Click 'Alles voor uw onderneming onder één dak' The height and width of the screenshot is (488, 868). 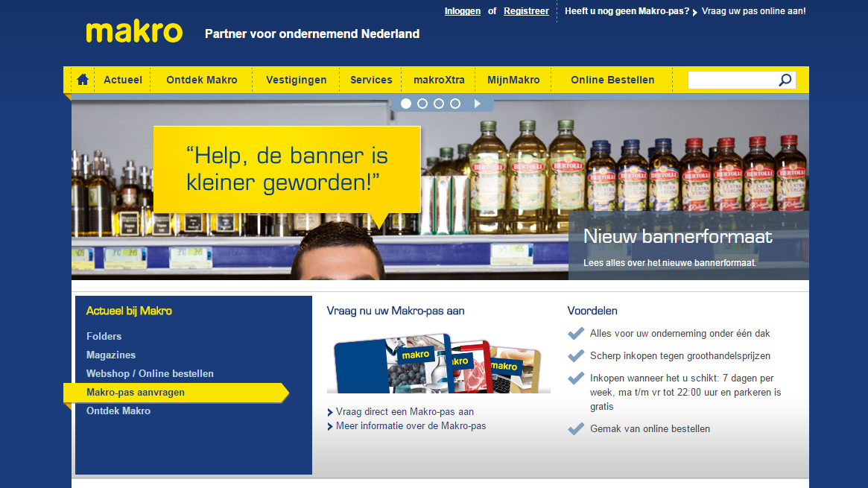coord(679,334)
